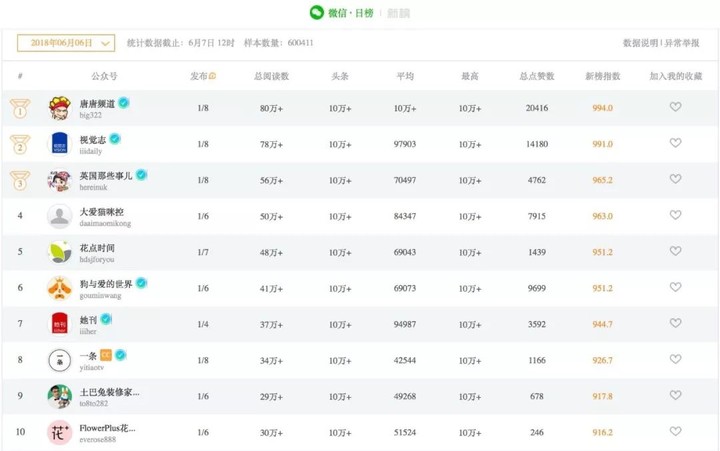Click verified badge beside 狗与爱的世界

point(141,283)
